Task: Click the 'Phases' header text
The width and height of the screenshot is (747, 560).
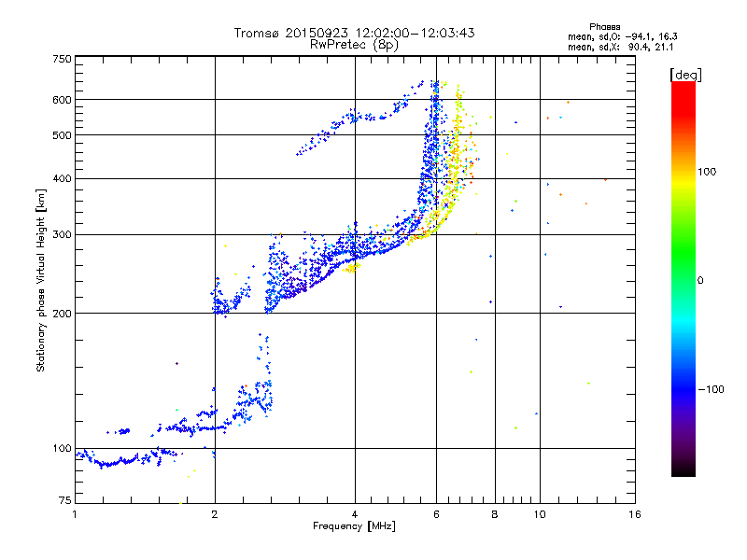Action: [x=604, y=27]
